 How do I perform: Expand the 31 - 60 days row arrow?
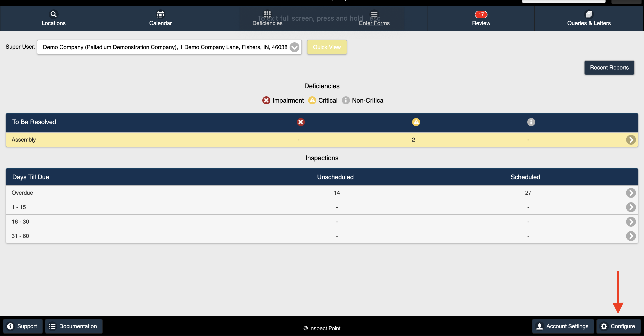[x=631, y=236]
